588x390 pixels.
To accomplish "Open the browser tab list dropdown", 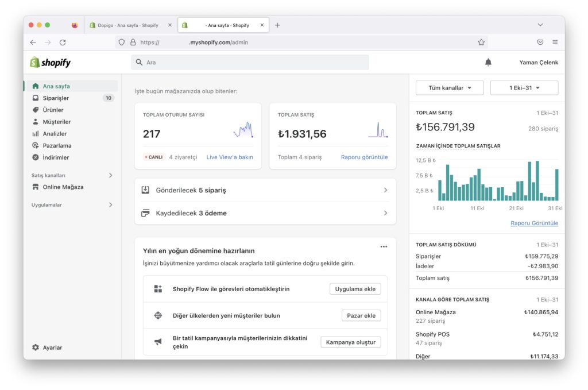I will tap(540, 25).
